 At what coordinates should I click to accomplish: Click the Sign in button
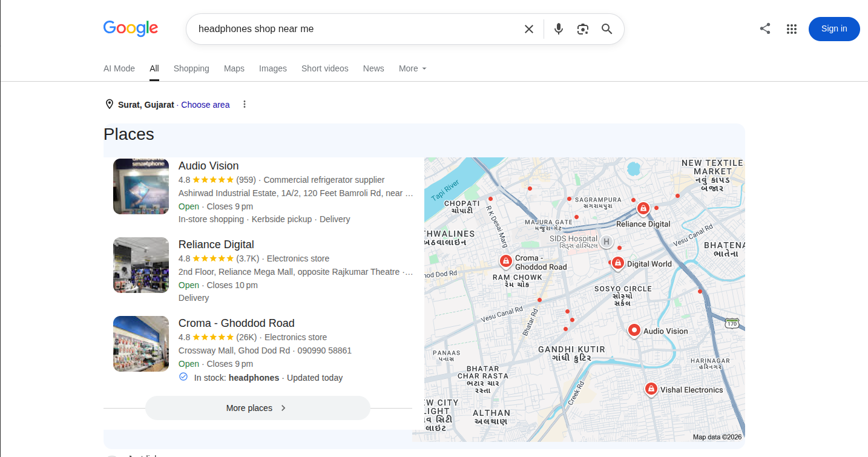[834, 29]
